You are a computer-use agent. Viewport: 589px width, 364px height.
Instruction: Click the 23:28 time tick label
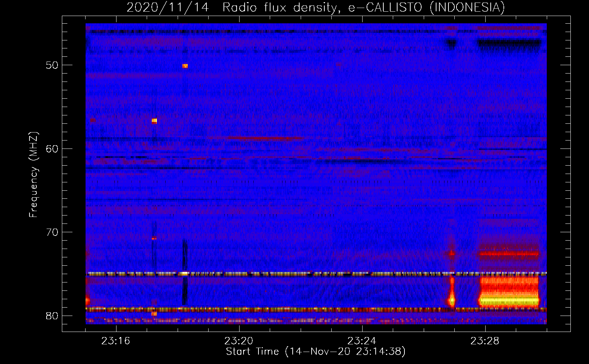click(x=485, y=341)
